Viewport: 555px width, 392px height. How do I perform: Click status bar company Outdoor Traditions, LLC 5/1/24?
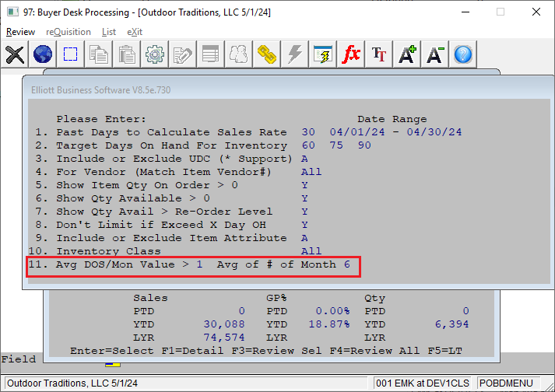tap(72, 383)
